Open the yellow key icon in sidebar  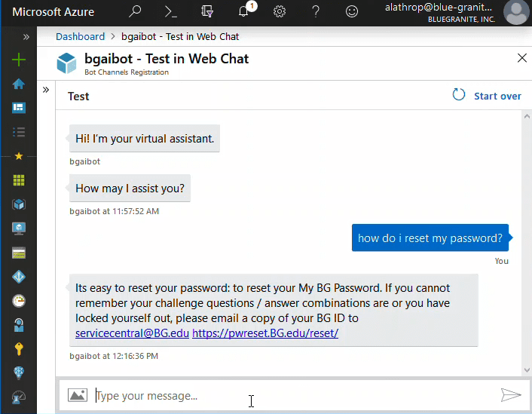pyautogui.click(x=19, y=349)
